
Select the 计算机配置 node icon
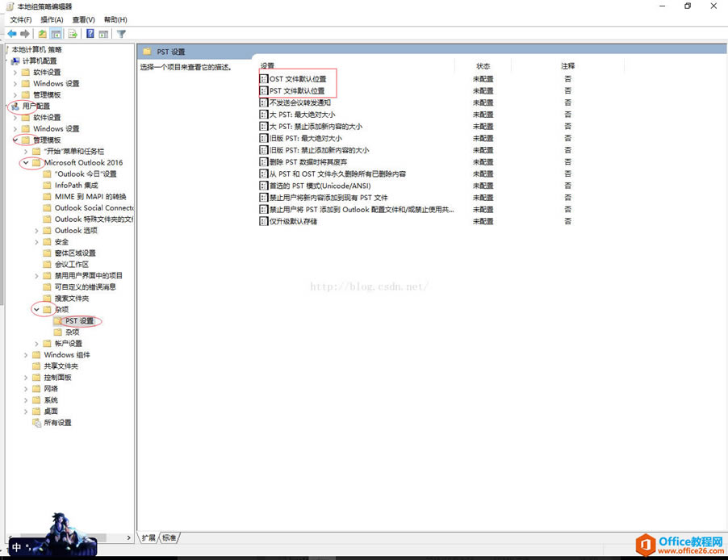click(x=15, y=61)
